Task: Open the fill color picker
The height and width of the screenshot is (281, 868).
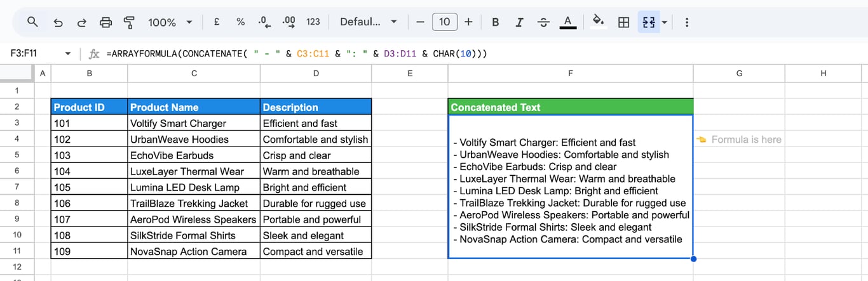Action: pos(598,22)
